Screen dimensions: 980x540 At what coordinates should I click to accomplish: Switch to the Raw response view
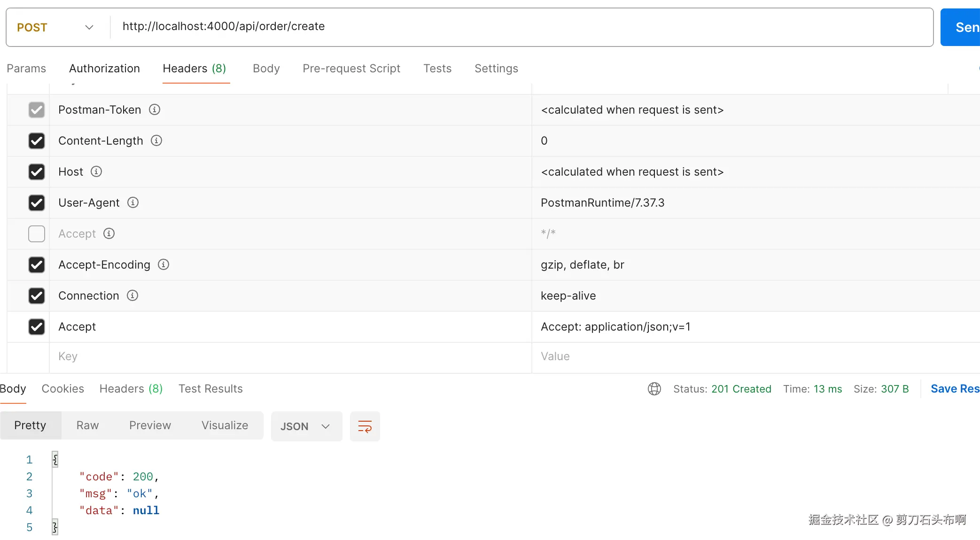87,425
